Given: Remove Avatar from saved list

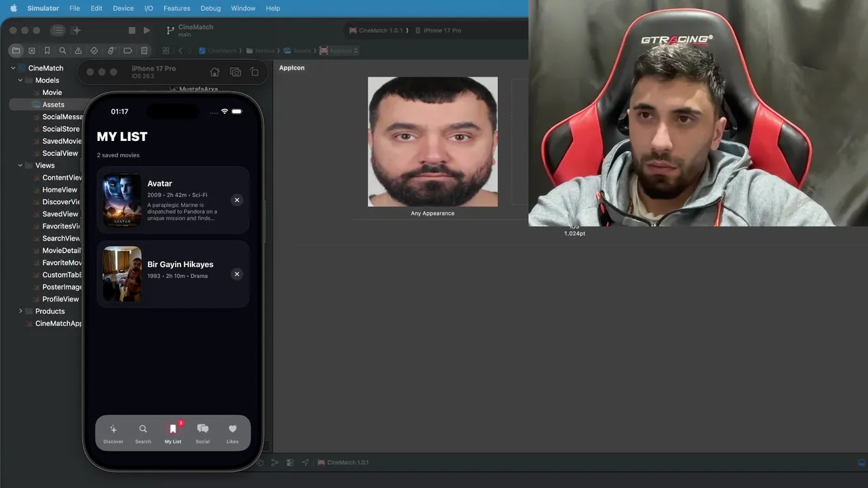Looking at the screenshot, I should pos(237,200).
